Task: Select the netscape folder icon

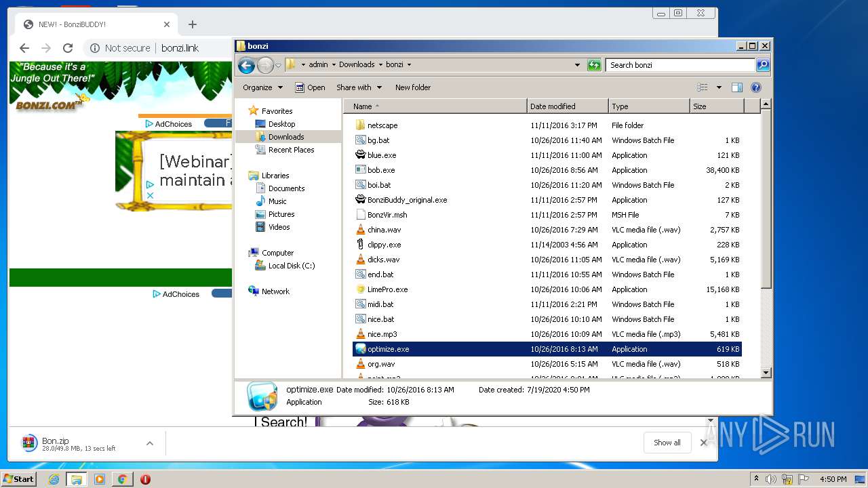Action: tap(361, 125)
